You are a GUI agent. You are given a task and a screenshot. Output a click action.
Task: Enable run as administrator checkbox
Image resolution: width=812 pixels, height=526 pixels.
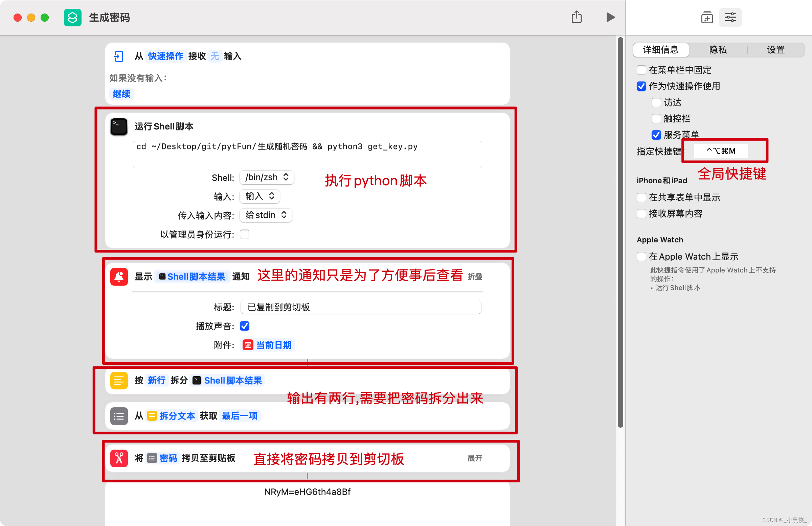pyautogui.click(x=245, y=235)
